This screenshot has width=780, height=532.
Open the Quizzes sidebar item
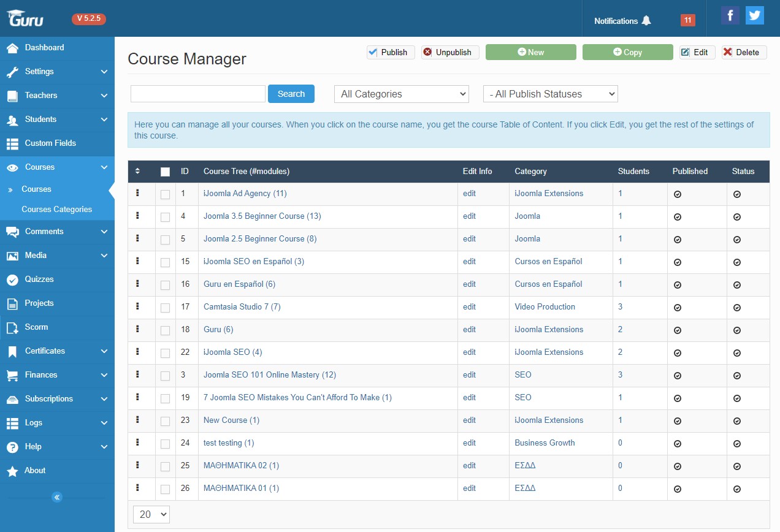pos(57,279)
